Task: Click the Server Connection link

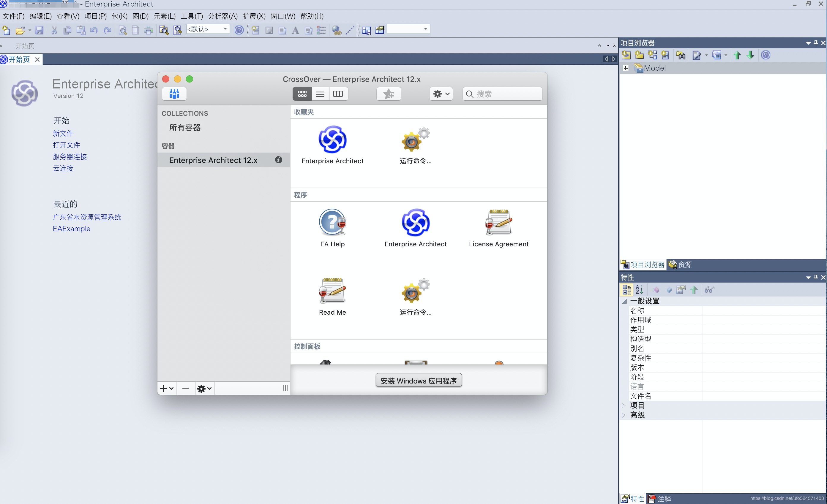Action: click(70, 157)
